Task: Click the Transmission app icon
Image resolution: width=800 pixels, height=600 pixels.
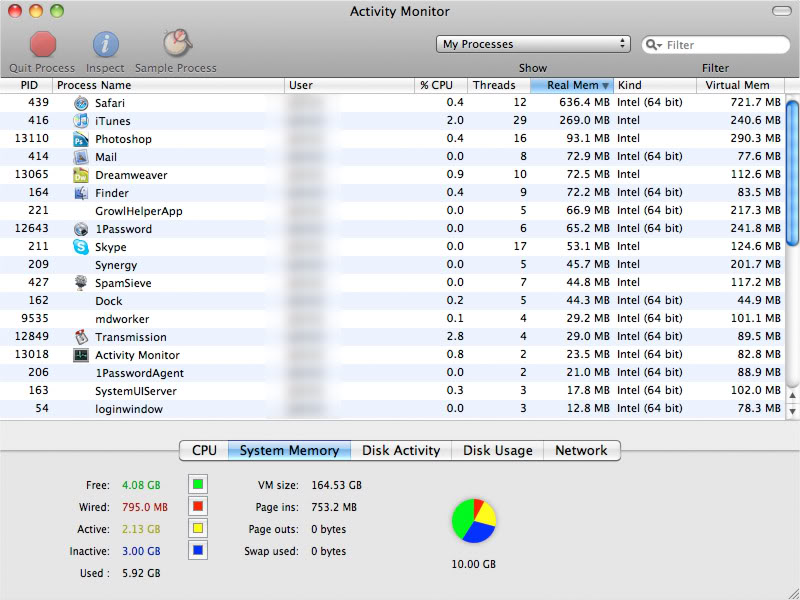Action: [81, 337]
